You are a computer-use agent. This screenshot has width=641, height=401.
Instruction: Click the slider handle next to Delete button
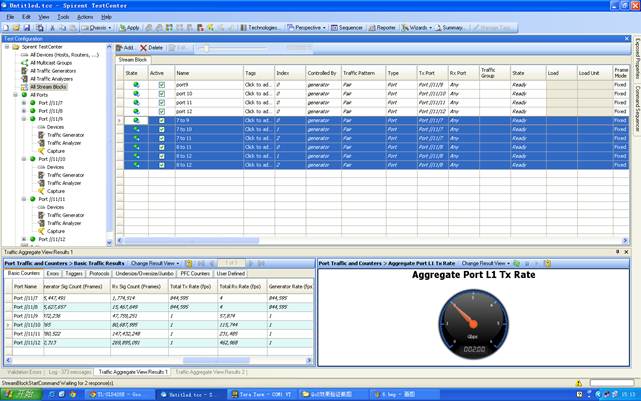206,48
